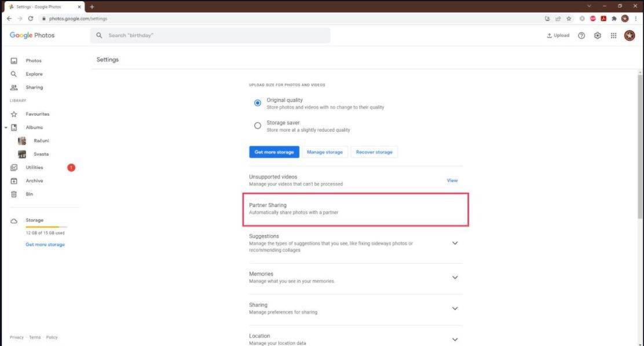Open the Bin from the sidebar
644x346 pixels.
(29, 194)
